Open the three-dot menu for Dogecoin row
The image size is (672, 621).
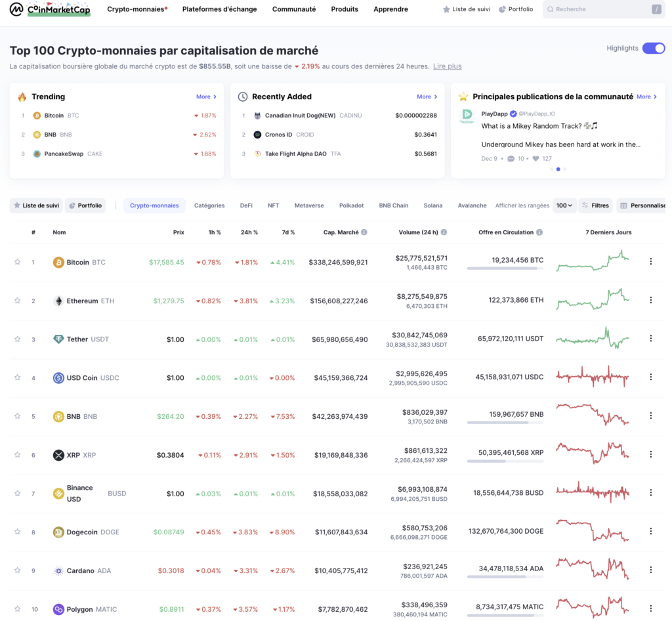(650, 532)
